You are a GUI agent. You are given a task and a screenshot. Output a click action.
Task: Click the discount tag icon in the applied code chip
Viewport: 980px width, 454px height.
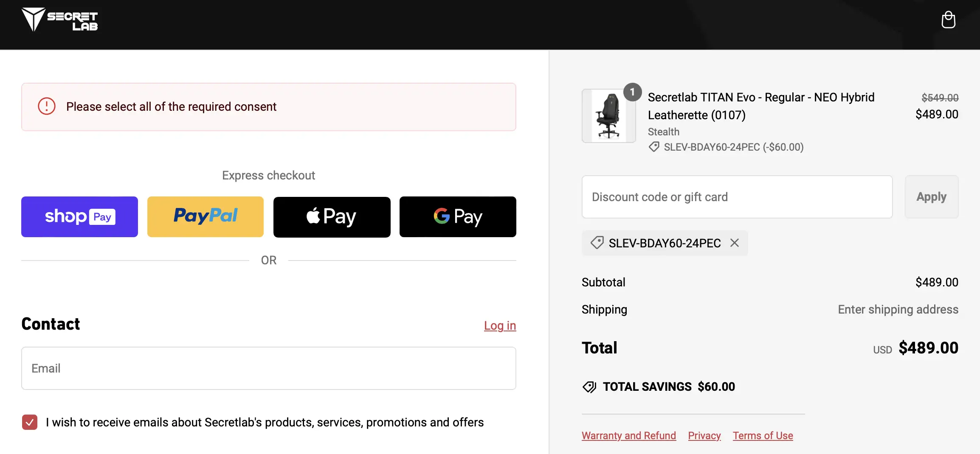597,243
